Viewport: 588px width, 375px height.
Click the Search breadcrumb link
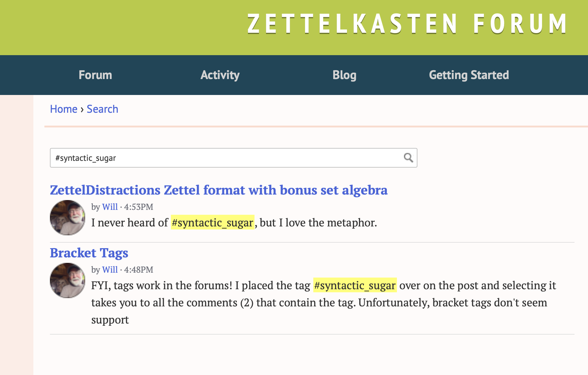[x=102, y=109]
